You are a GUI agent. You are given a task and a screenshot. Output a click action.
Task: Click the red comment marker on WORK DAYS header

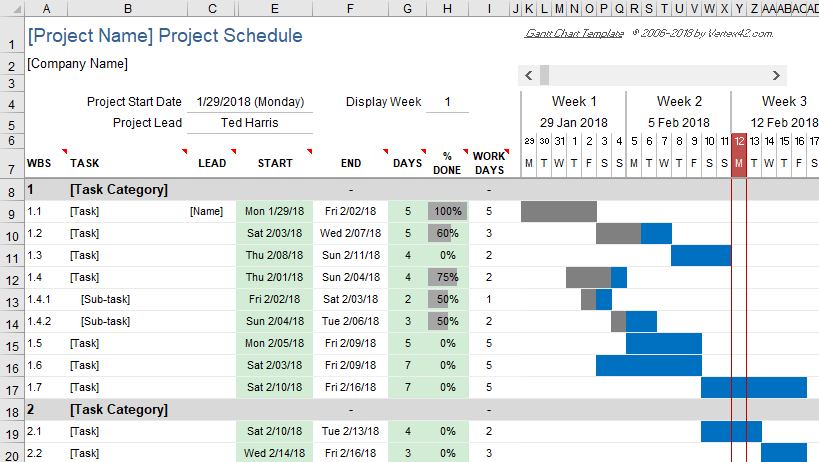coord(507,151)
